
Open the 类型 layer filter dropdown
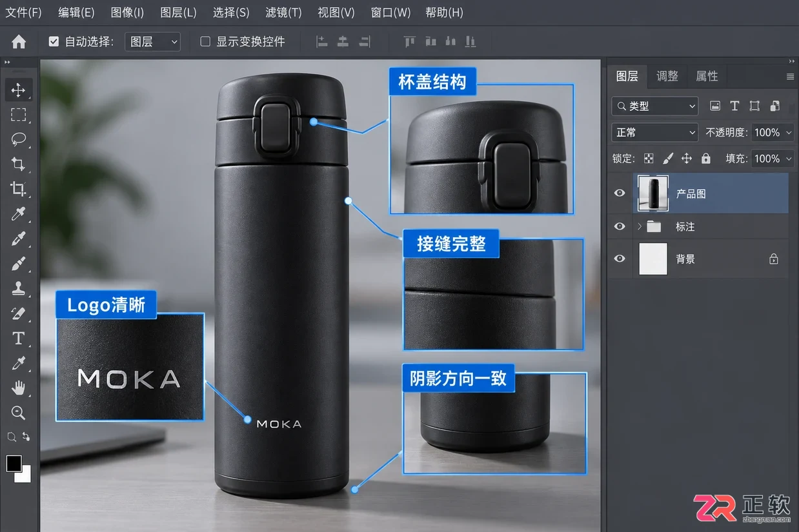[x=654, y=106]
